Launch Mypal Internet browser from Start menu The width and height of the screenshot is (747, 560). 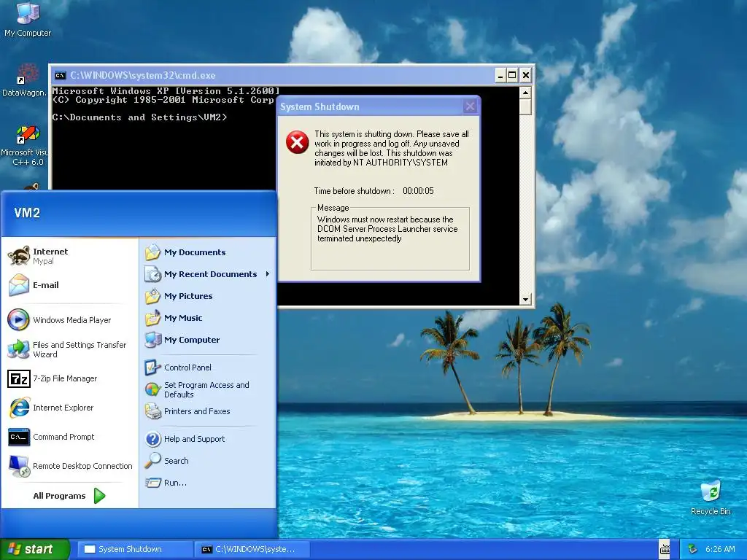coord(69,256)
